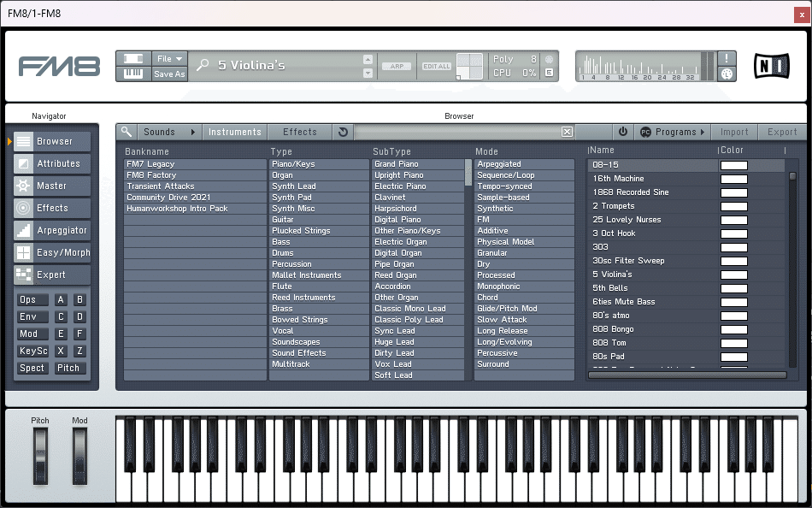Screen dimensions: 812x508
Task: Click the color swatch for 5 Violina's
Action: click(x=734, y=275)
